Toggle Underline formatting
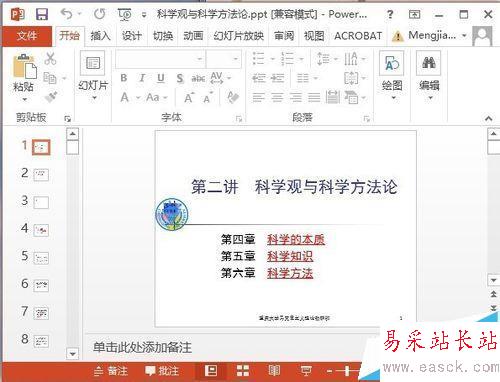Screen dimensions: 500x382 coord(161,78)
